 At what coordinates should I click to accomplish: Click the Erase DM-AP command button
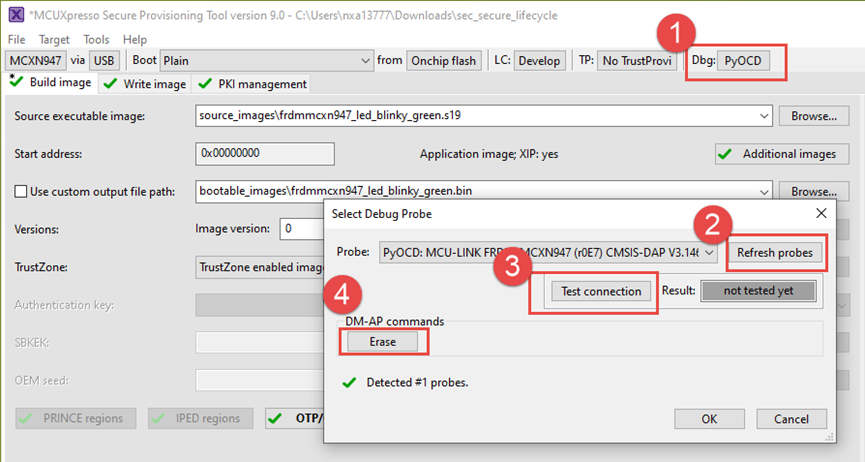pos(382,342)
